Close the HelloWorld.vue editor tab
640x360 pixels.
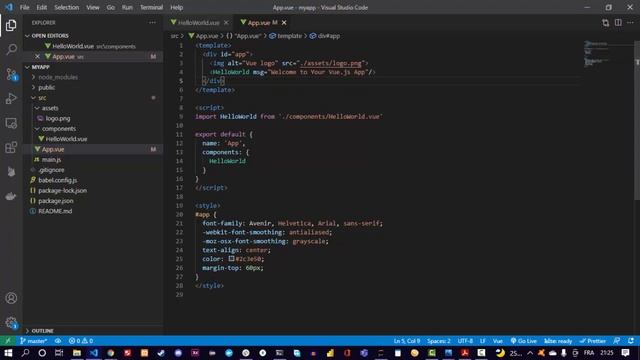point(226,23)
